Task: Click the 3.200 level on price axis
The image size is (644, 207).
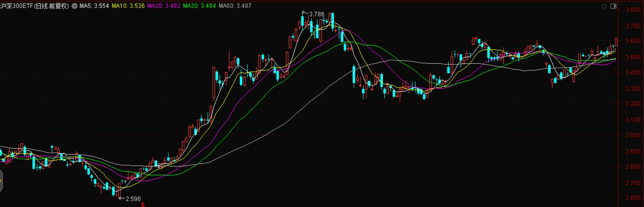Action: click(x=632, y=104)
